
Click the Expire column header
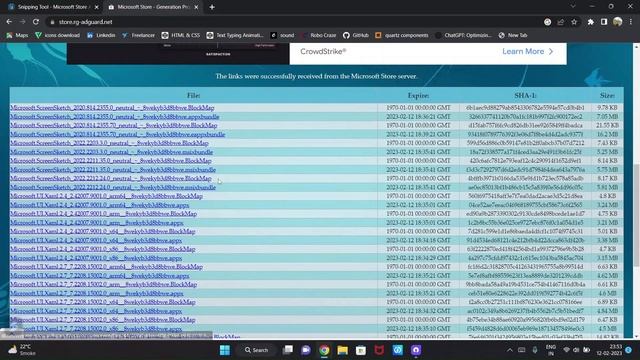(418, 96)
